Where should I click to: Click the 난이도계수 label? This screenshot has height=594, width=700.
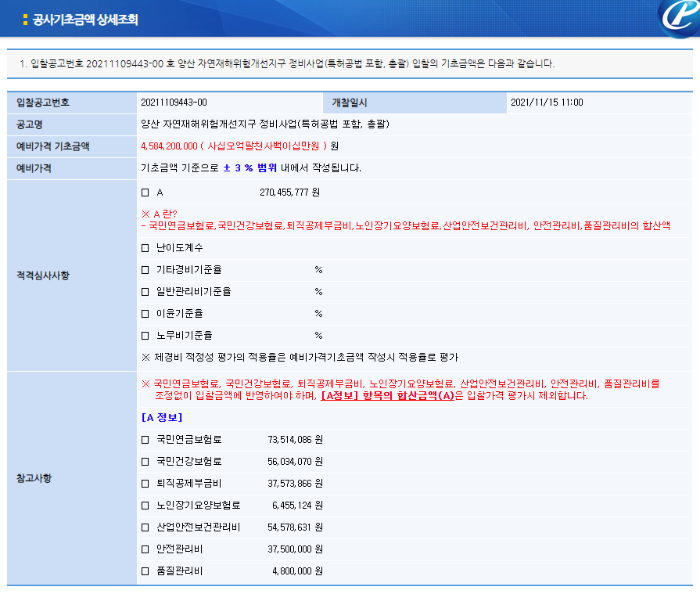tap(179, 248)
